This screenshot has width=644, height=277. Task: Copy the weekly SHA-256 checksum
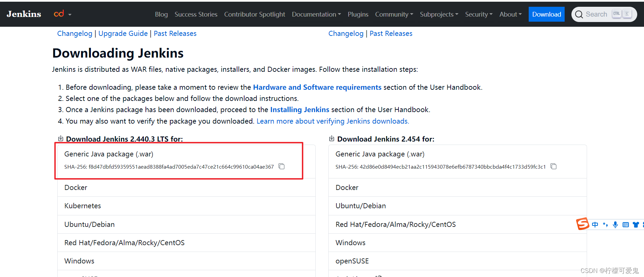pyautogui.click(x=553, y=166)
